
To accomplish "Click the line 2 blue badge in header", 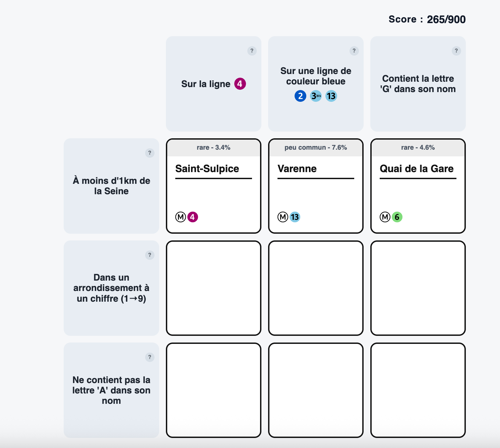I will [x=300, y=96].
